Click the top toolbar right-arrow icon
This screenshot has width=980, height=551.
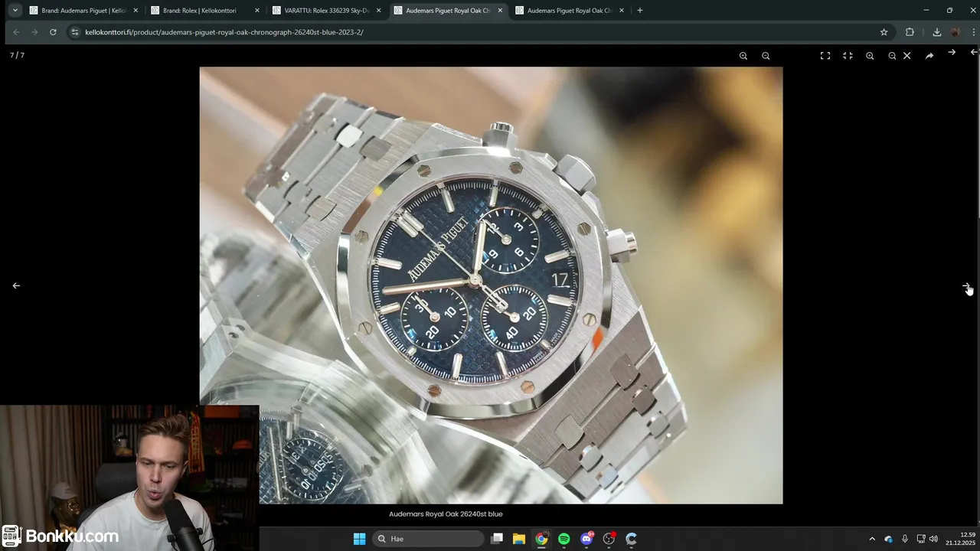[x=952, y=52]
